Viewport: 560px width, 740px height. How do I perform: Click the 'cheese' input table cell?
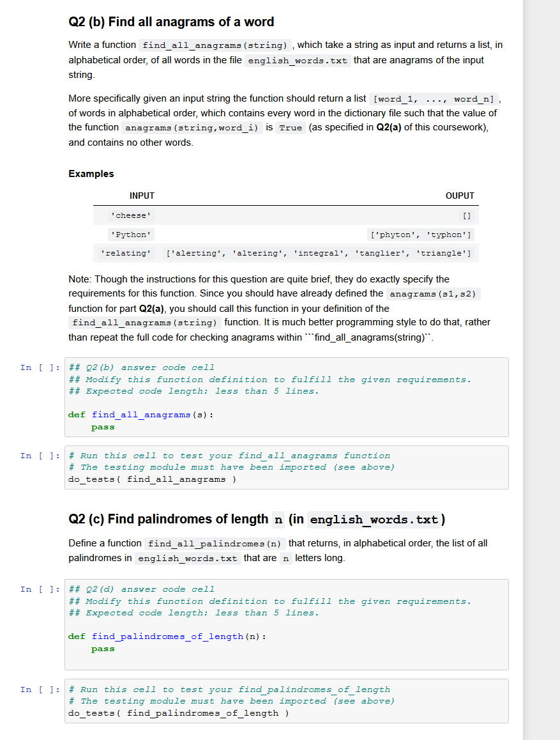coord(131,216)
